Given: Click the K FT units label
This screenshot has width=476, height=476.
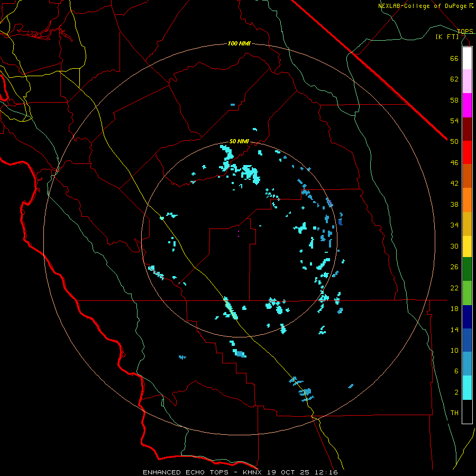Looking at the screenshot, I should [x=447, y=36].
